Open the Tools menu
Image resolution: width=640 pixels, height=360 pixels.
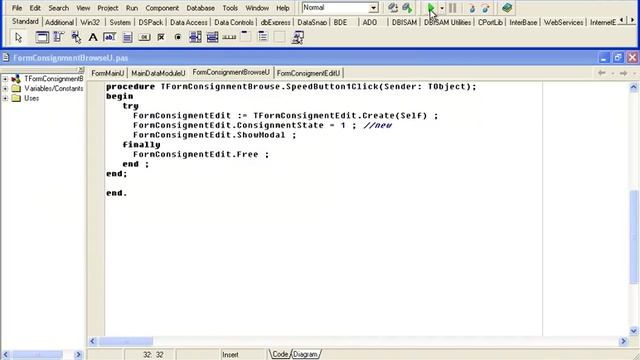click(x=230, y=8)
